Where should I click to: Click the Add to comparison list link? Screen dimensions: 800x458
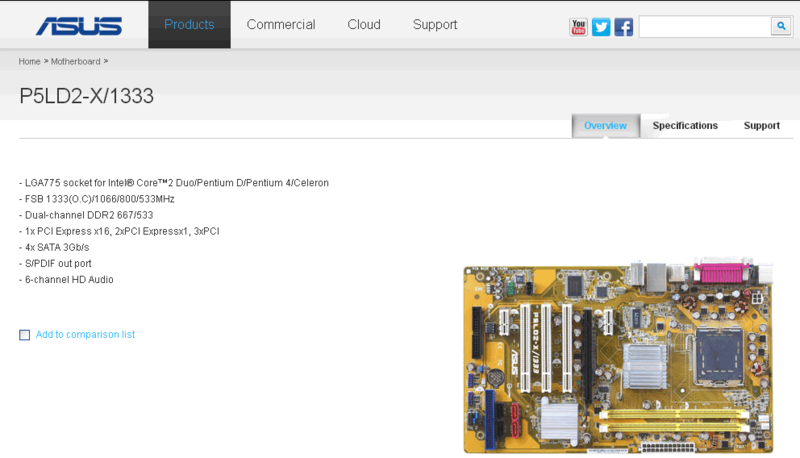point(85,335)
